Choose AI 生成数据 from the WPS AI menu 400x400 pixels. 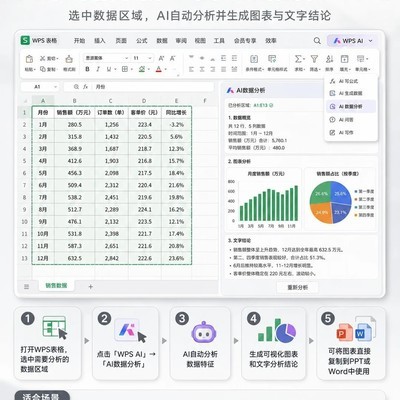(352, 93)
